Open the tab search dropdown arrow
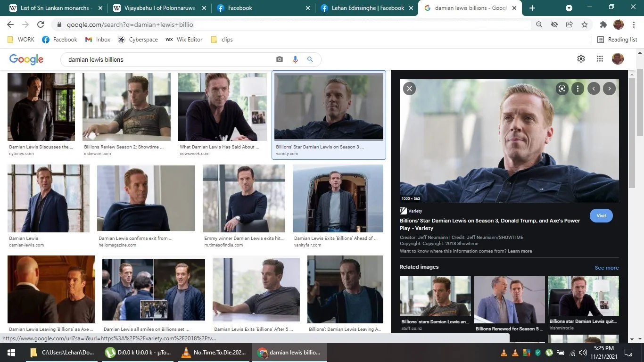 click(569, 8)
